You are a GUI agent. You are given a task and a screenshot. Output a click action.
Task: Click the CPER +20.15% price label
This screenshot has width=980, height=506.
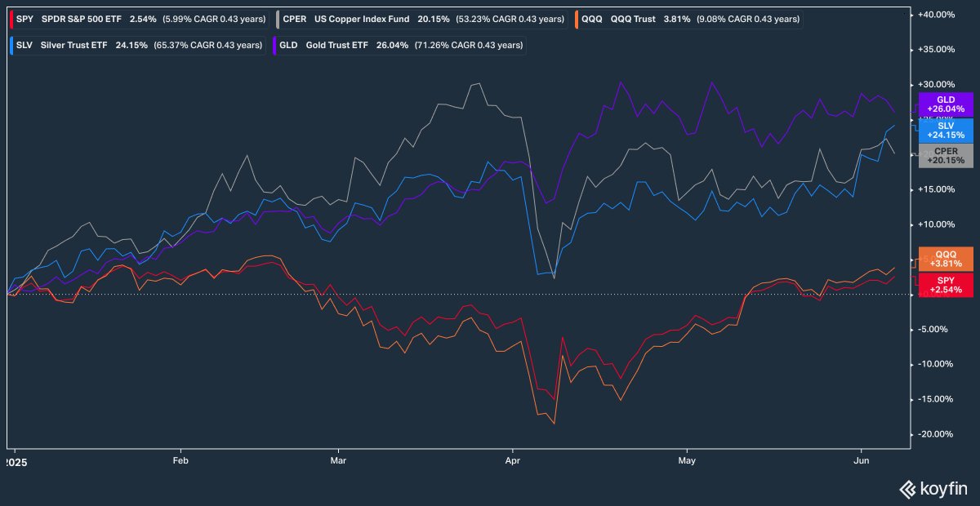(946, 156)
